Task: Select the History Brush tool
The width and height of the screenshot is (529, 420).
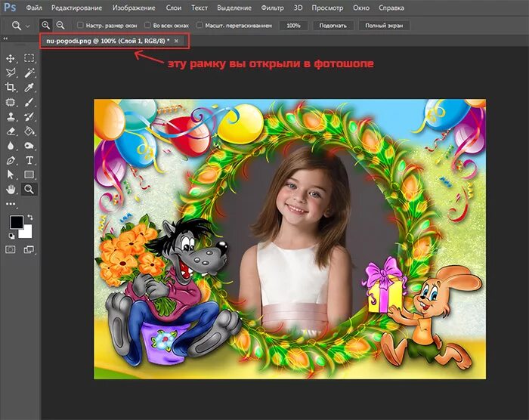Action: [29, 117]
